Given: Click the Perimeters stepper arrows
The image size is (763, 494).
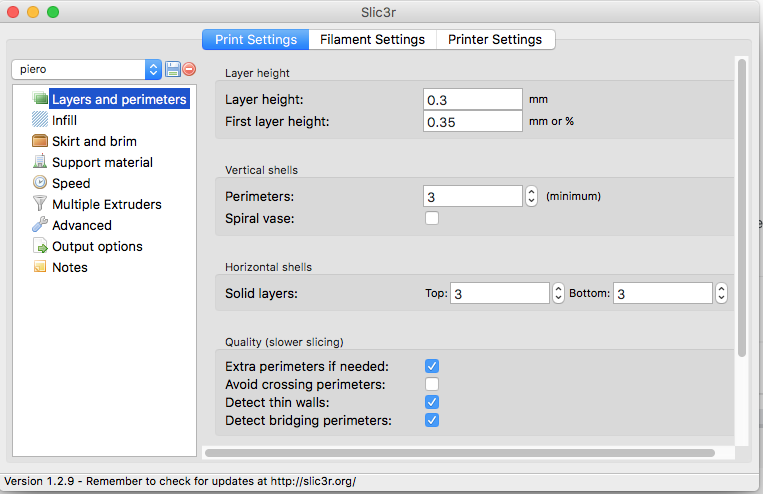Looking at the screenshot, I should pos(531,196).
